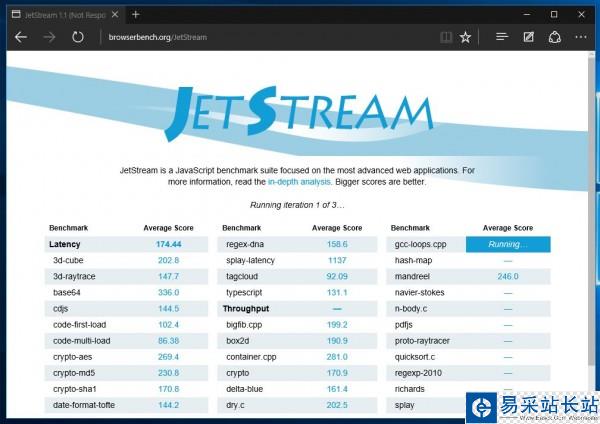Select the mandreel score 246.0
The height and width of the screenshot is (424, 600).
pos(508,276)
